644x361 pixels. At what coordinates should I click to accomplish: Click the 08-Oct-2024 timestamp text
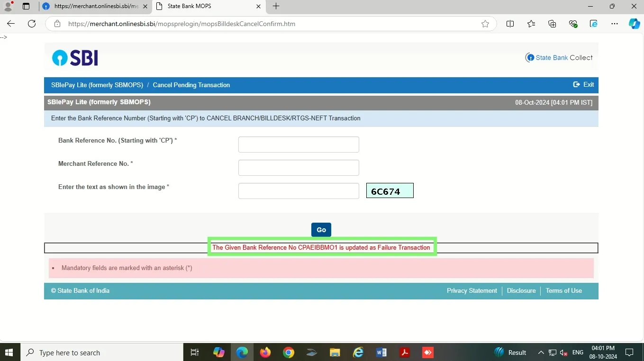coord(554,103)
